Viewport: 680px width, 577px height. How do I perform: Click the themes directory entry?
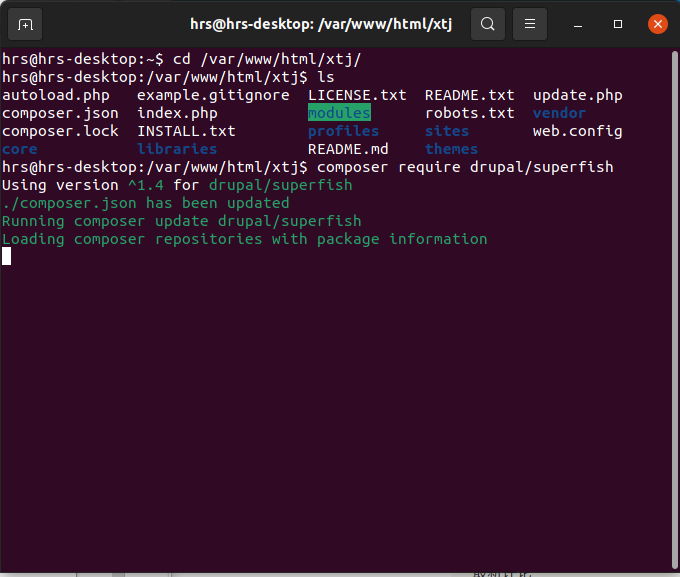451,149
